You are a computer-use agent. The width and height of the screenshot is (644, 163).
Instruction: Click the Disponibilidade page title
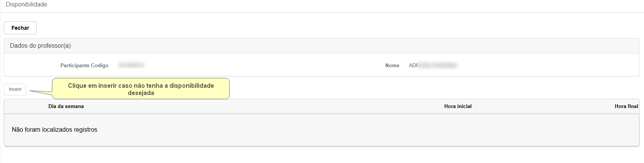tap(26, 5)
